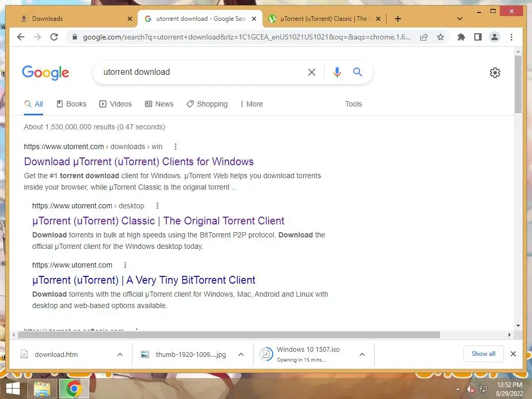532x399 pixels.
Task: Start voice search with microphone
Action: [337, 72]
